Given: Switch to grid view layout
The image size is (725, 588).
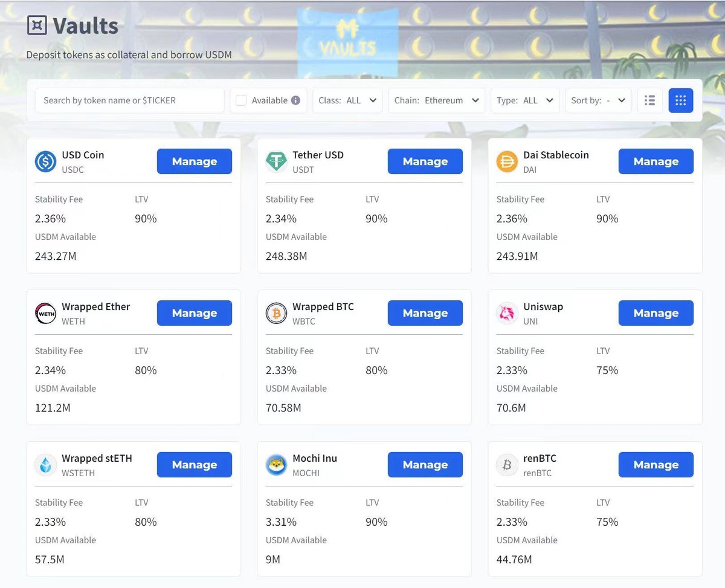Looking at the screenshot, I should pyautogui.click(x=681, y=100).
